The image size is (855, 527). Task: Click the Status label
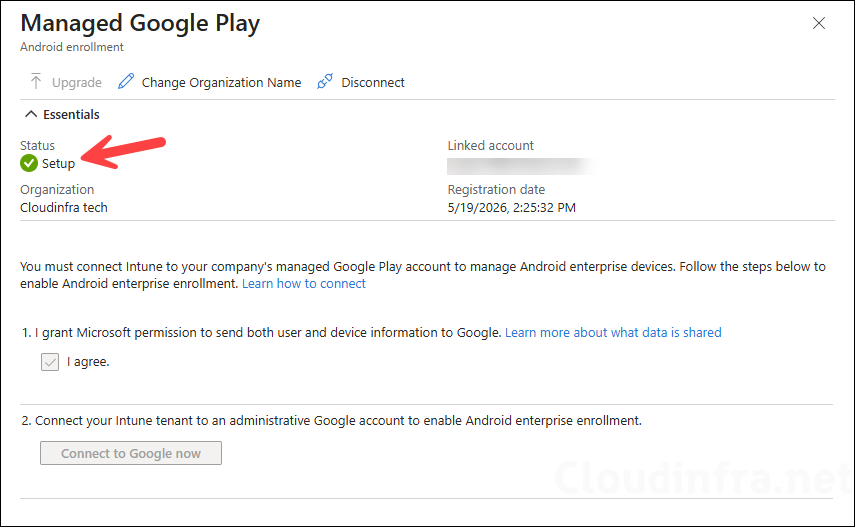pyautogui.click(x=38, y=146)
